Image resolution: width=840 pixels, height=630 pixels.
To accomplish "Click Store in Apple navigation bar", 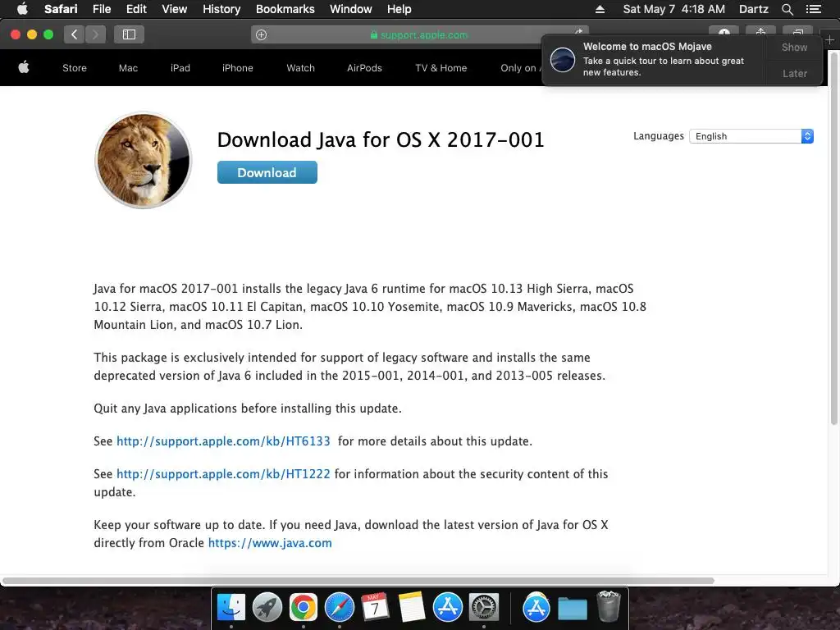I will pyautogui.click(x=75, y=68).
